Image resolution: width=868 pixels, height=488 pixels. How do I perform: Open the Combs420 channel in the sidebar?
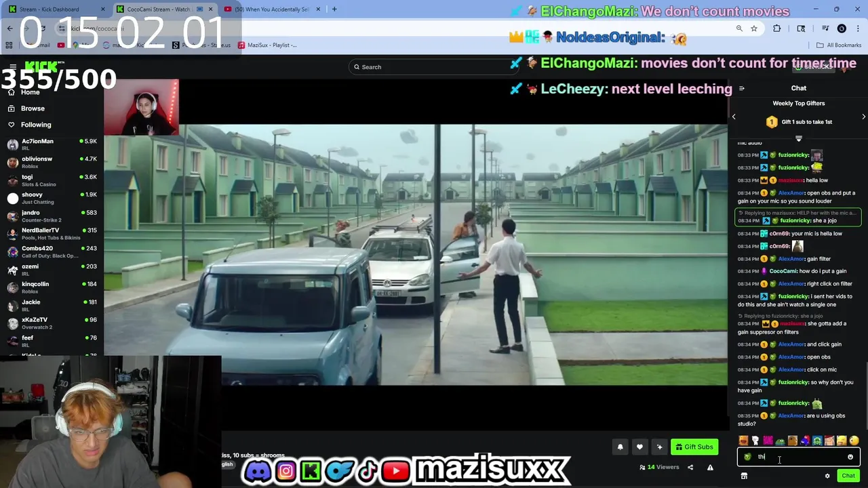click(x=52, y=251)
